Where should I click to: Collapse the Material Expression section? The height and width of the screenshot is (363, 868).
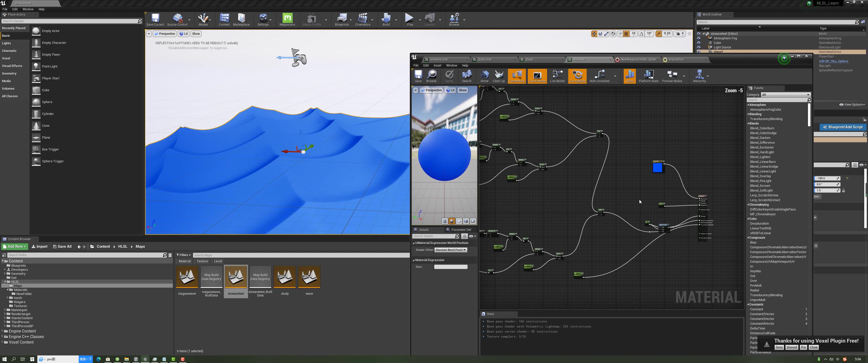(414, 260)
